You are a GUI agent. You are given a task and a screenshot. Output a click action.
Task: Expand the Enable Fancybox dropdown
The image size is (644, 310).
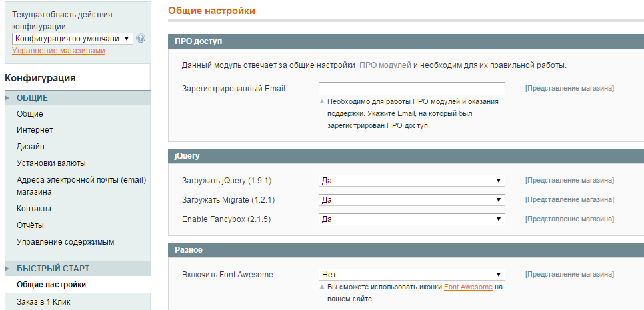click(411, 219)
